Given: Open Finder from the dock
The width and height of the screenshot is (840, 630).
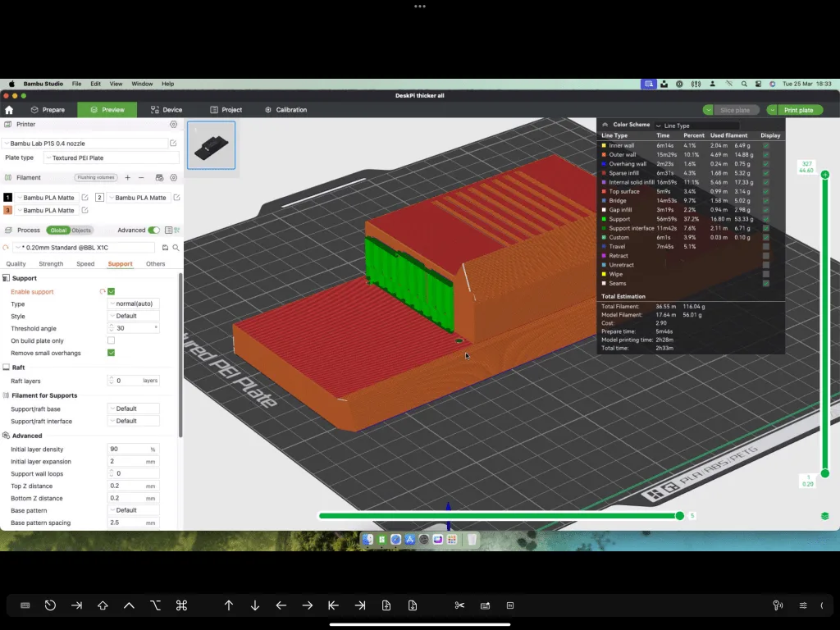Looking at the screenshot, I should point(367,540).
